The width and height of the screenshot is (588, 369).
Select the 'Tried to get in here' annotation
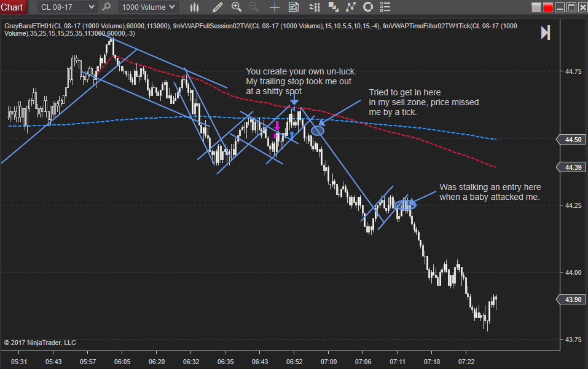pyautogui.click(x=424, y=102)
